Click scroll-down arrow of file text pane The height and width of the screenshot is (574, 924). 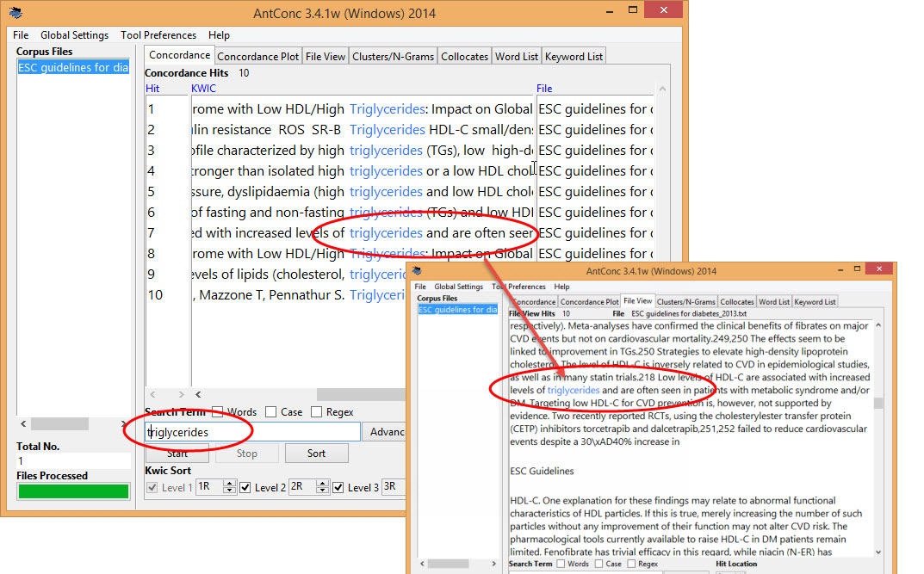[878, 552]
